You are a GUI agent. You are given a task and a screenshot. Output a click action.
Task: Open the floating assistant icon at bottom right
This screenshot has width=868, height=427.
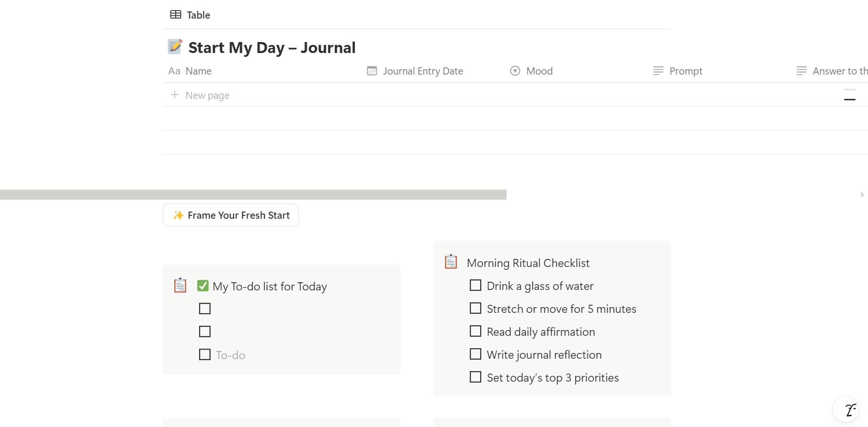point(849,410)
